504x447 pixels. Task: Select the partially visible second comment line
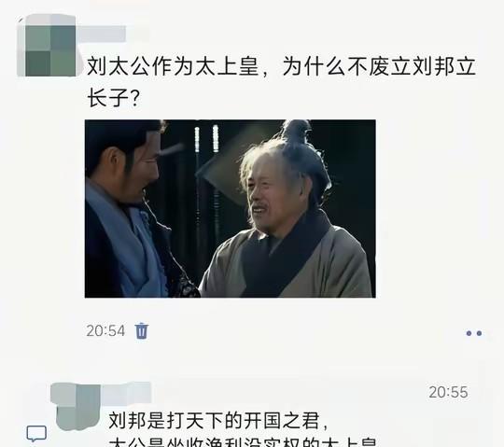click(243, 441)
